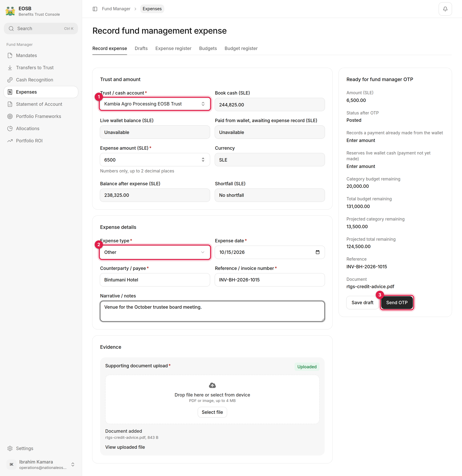Open the Expense type dropdown
The width and height of the screenshot is (462, 476).
pos(155,252)
